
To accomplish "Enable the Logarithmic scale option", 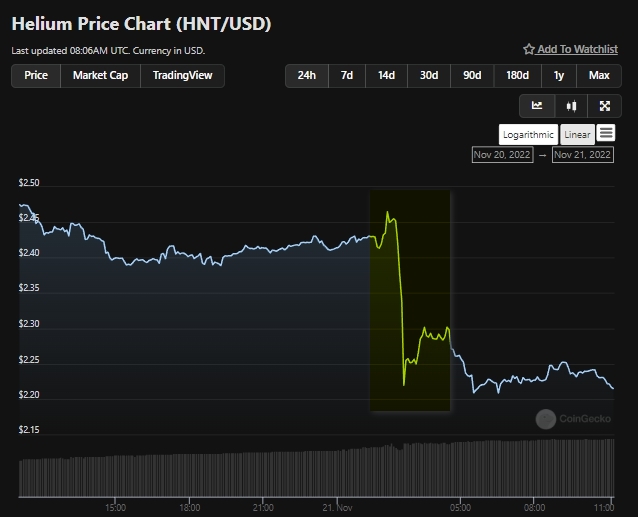I will point(529,134).
